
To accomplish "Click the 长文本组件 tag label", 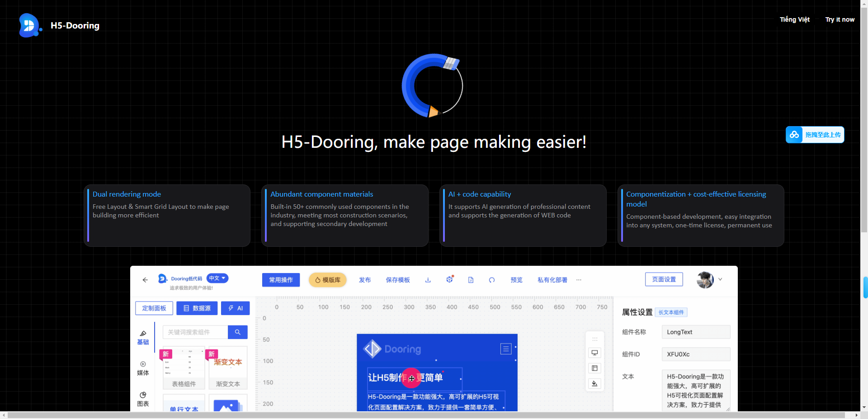I will coord(671,312).
